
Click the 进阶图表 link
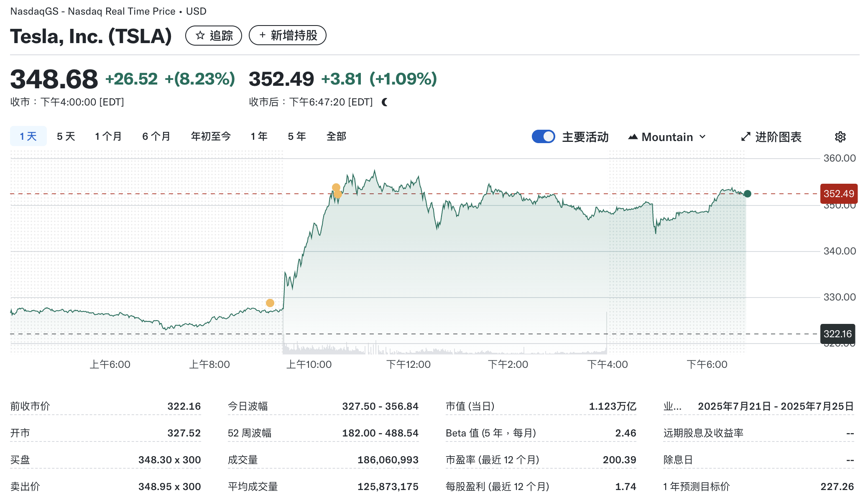tap(778, 137)
